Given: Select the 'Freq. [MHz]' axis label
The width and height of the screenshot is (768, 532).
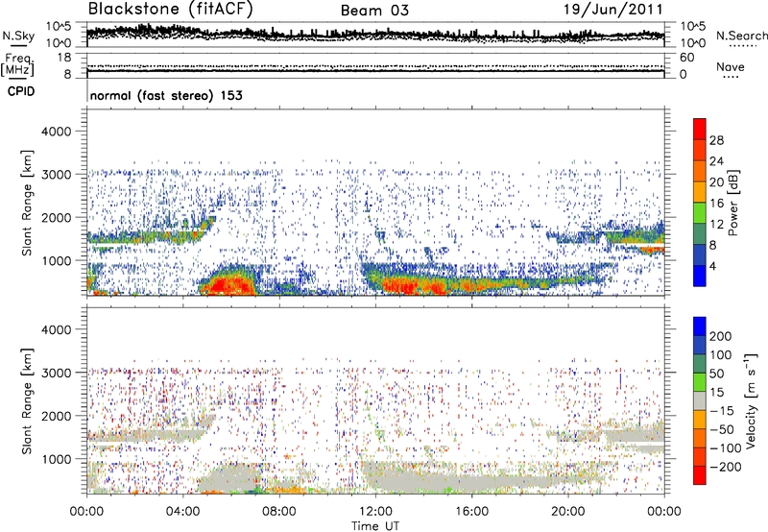Looking at the screenshot, I should point(17,65).
